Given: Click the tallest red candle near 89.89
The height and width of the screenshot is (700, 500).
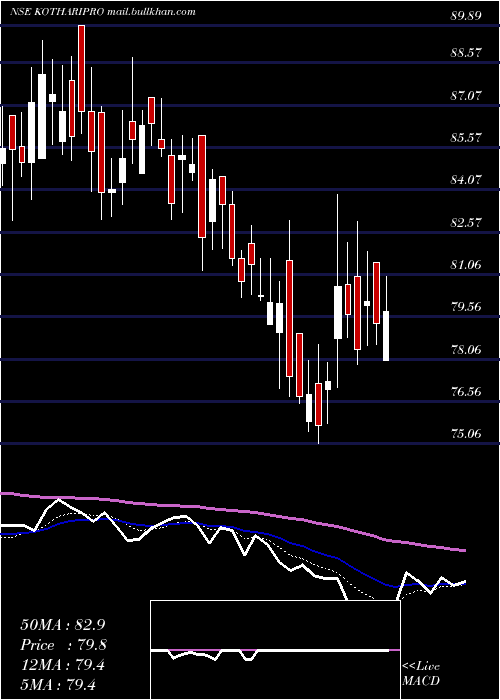Looking at the screenshot, I should click(x=81, y=68).
